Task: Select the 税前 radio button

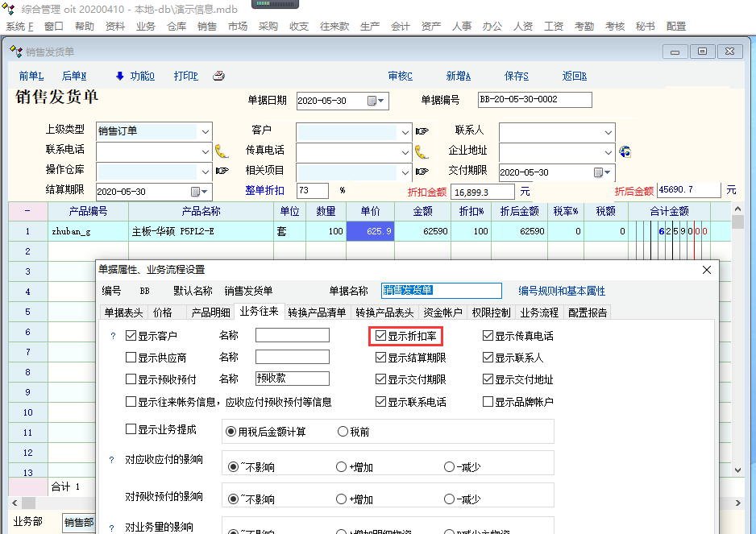Action: (343, 432)
